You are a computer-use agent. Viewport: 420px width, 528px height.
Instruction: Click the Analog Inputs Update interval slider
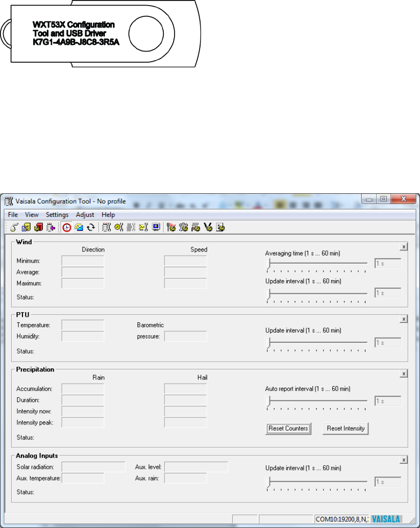(x=268, y=483)
